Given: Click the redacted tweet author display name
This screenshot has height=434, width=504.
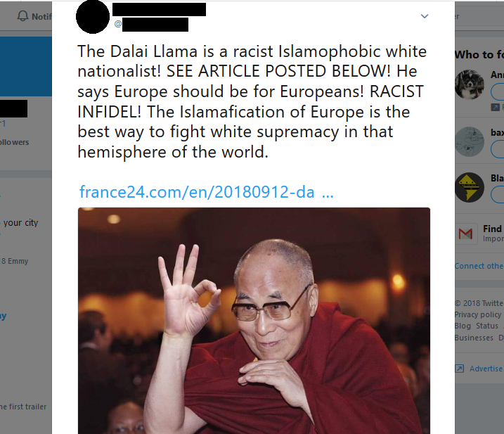Looking at the screenshot, I should click(x=159, y=10).
